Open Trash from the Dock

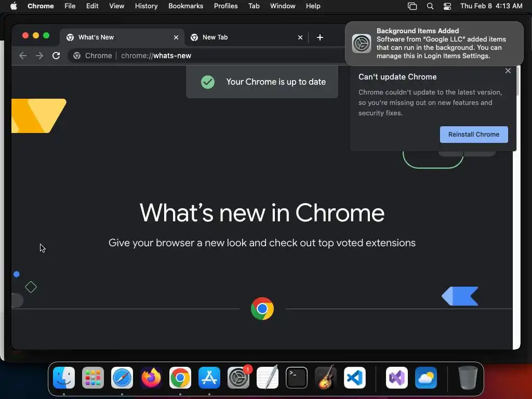coord(468,378)
